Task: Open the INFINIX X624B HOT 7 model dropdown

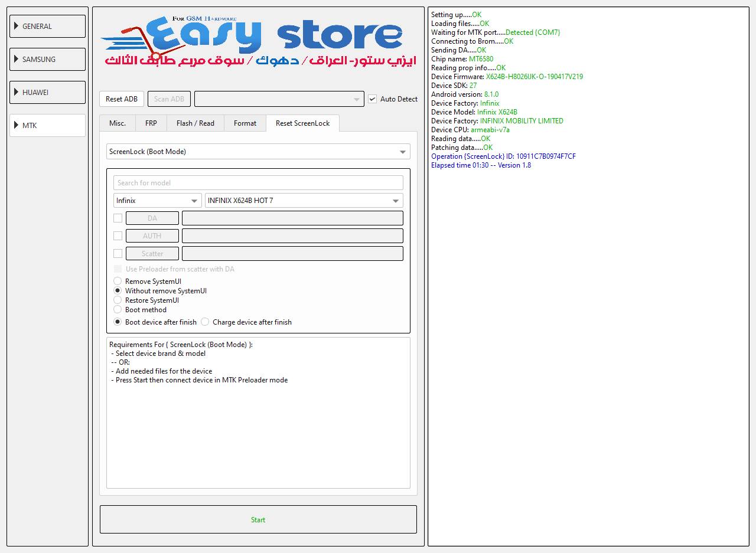Action: coord(304,201)
